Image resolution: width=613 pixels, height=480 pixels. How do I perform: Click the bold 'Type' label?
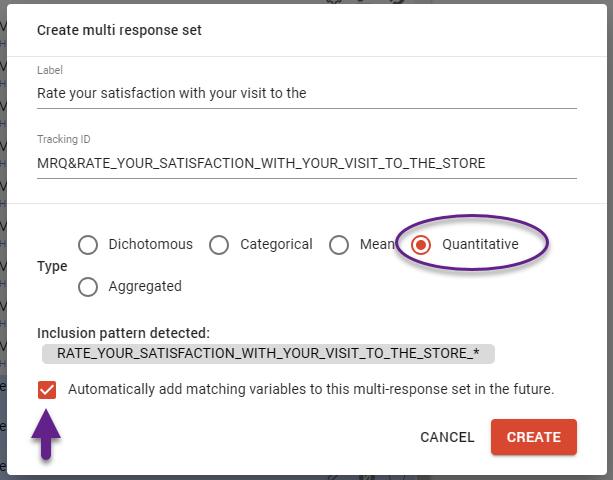tap(52, 267)
